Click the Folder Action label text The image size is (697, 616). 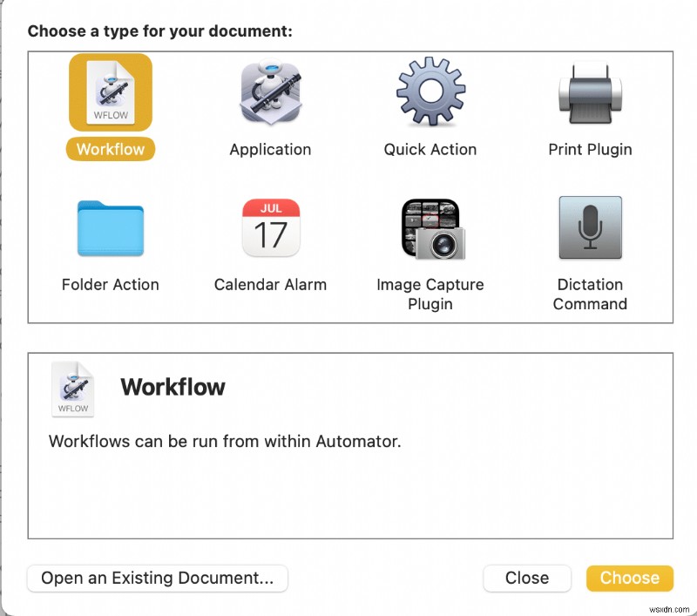pyautogui.click(x=110, y=285)
